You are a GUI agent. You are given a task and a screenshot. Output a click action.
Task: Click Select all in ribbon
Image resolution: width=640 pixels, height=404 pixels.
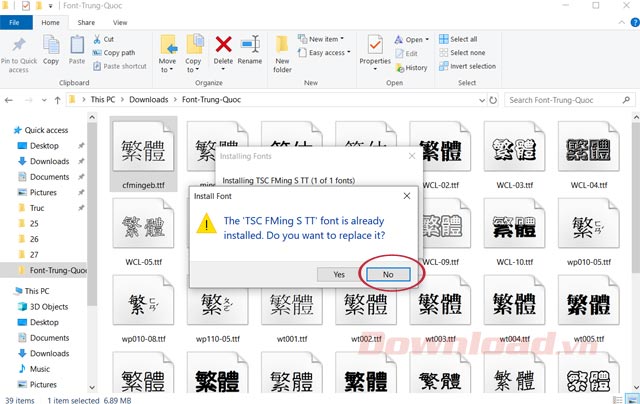click(x=458, y=39)
